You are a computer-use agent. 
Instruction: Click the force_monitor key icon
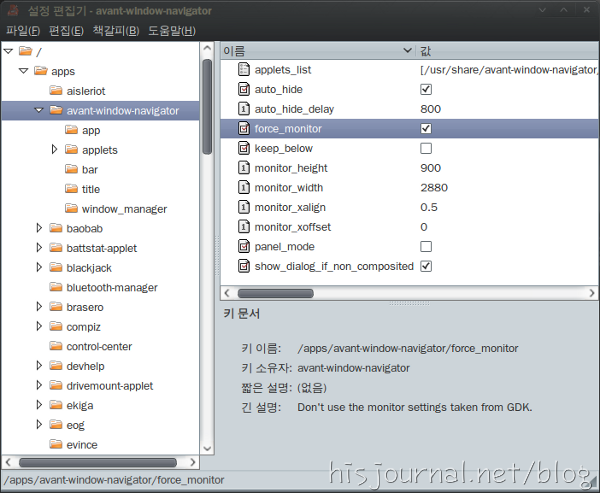[x=244, y=129]
